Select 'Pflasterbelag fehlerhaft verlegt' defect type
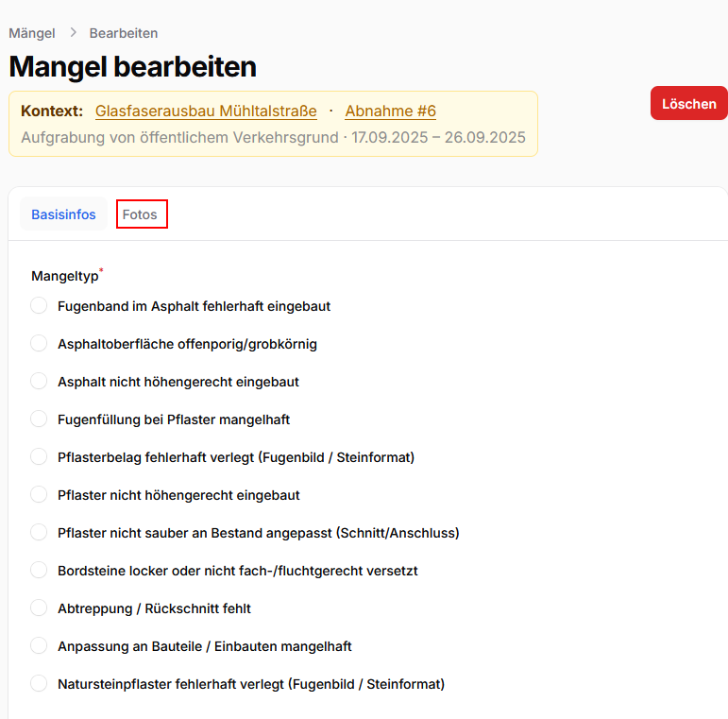This screenshot has height=719, width=728. tap(39, 457)
